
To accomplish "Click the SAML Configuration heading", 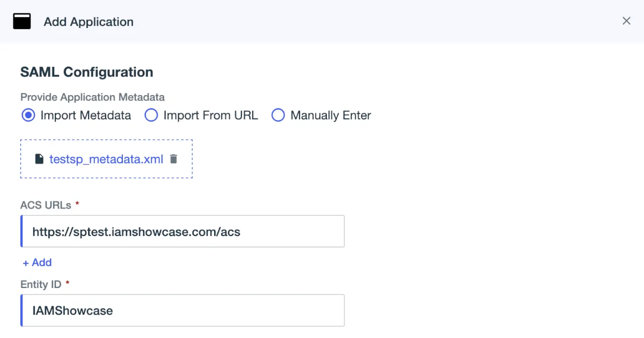I will point(86,72).
